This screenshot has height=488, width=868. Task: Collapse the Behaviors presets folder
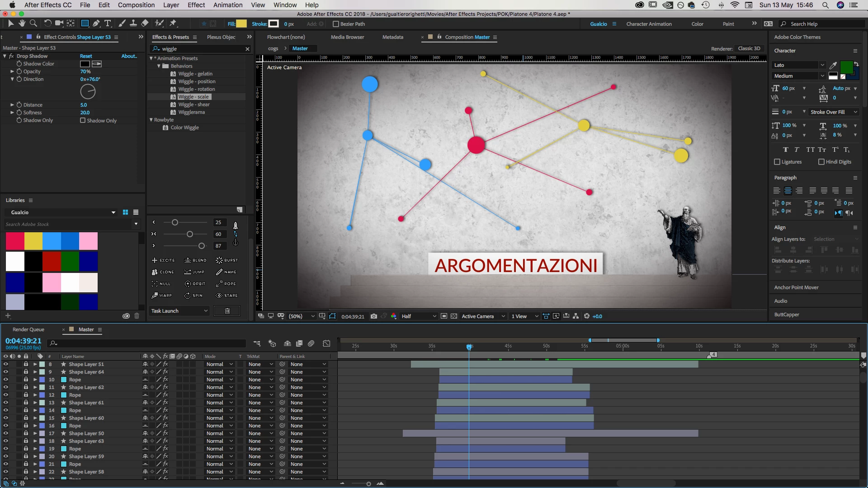pyautogui.click(x=159, y=66)
